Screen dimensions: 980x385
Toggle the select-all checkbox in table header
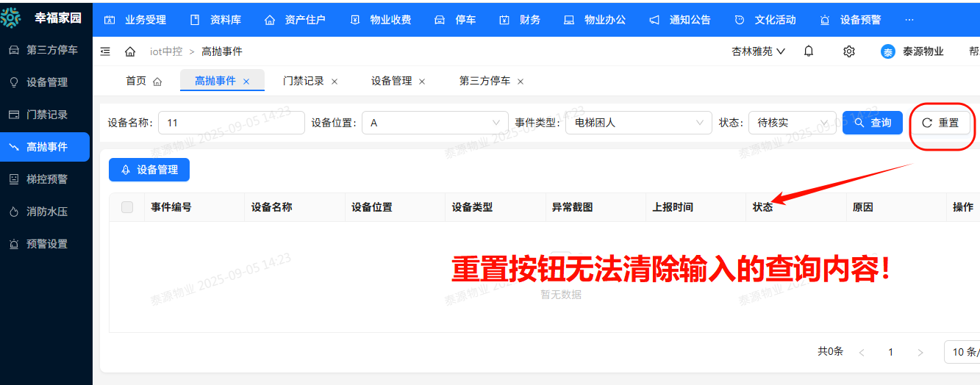pyautogui.click(x=127, y=207)
